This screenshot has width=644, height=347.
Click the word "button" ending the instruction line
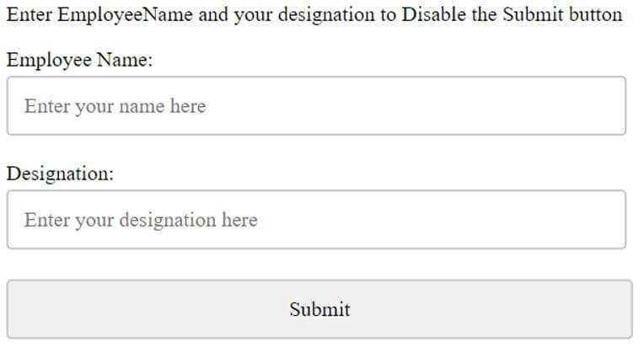596,16
